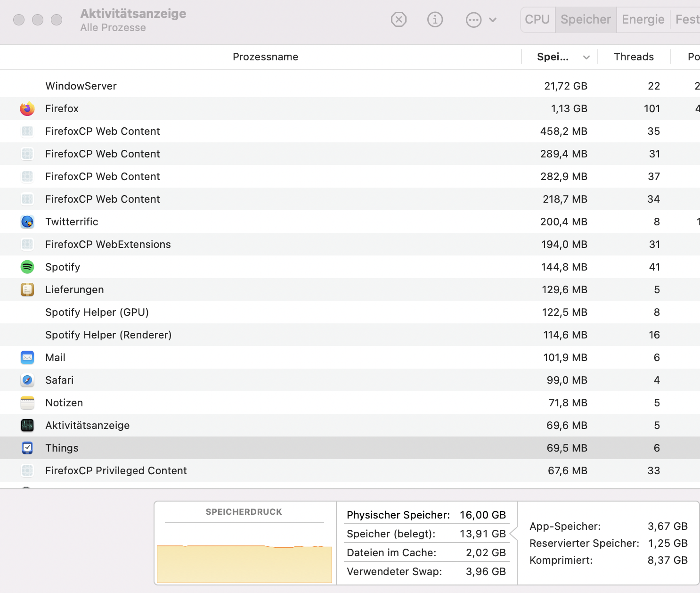Click the 101 threads value for Firefox
700x593 pixels.
pos(652,108)
